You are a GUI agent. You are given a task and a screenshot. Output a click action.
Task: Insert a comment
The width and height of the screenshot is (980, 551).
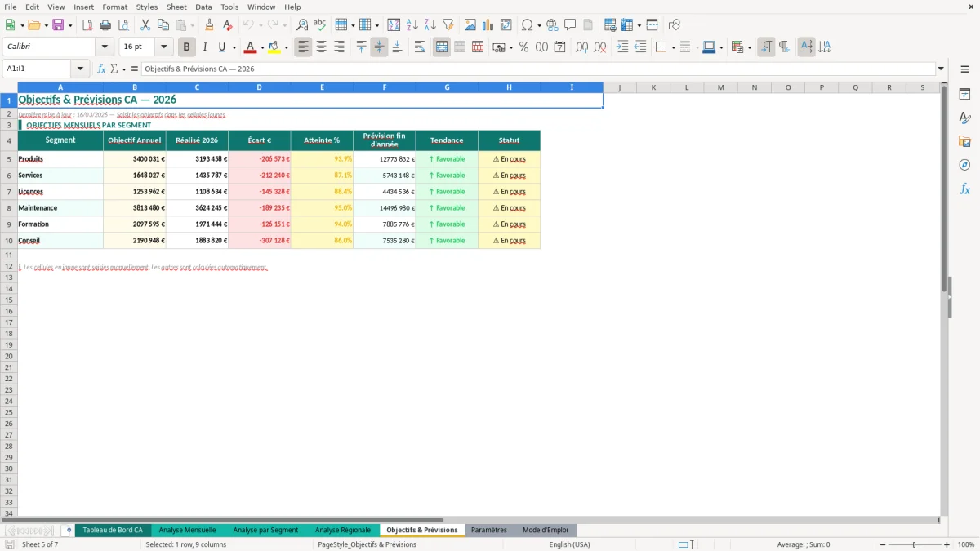tap(570, 25)
